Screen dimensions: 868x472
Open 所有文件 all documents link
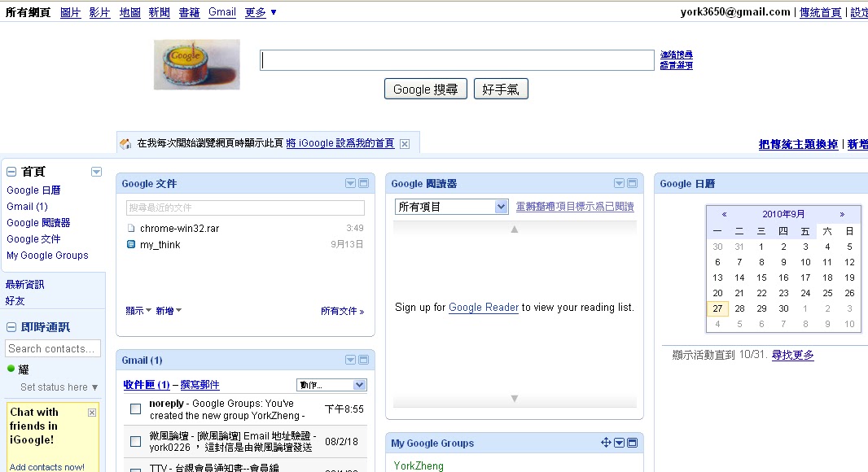pyautogui.click(x=343, y=311)
